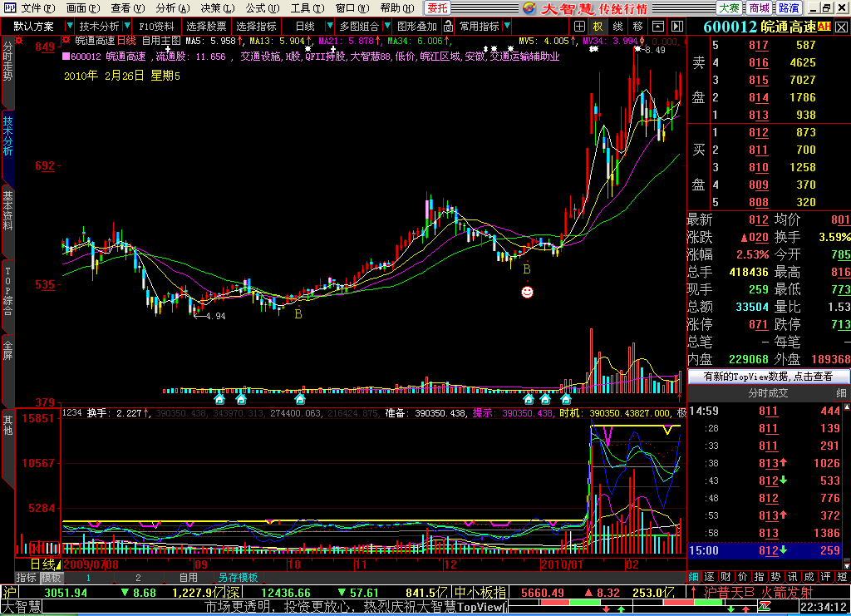
Task: Toggle the 权 price adjustment button
Action: 598,26
